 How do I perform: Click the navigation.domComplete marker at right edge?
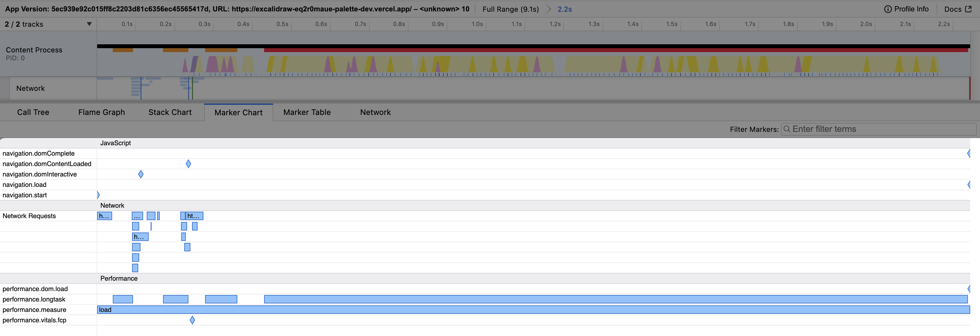click(969, 154)
